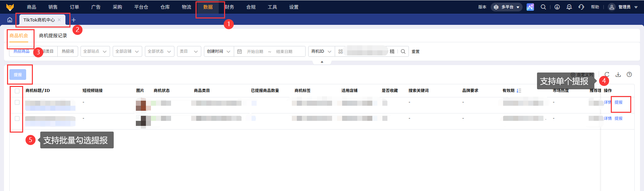Open the notifications bell icon
Viewport: 644px width, 191px height.
pos(569,7)
